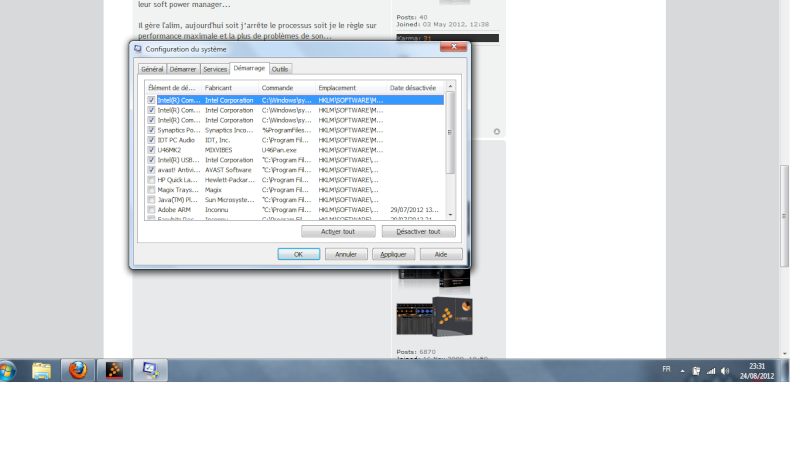The image size is (800, 450).
Task: Uncheck the Intel(R) USB... startup item
Action: [x=151, y=160]
